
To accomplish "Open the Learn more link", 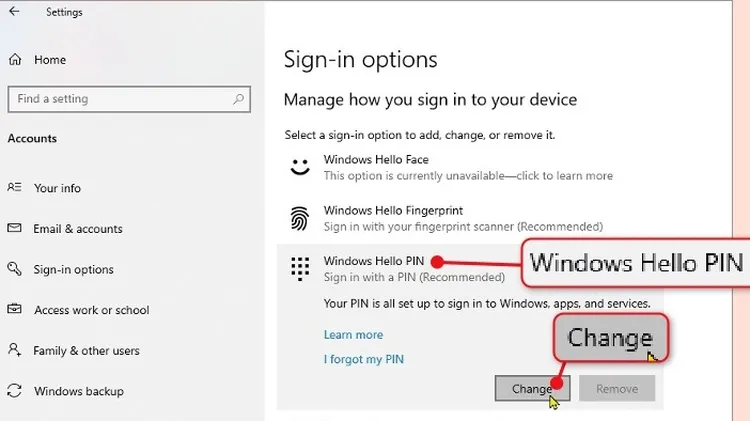I will pos(353,335).
